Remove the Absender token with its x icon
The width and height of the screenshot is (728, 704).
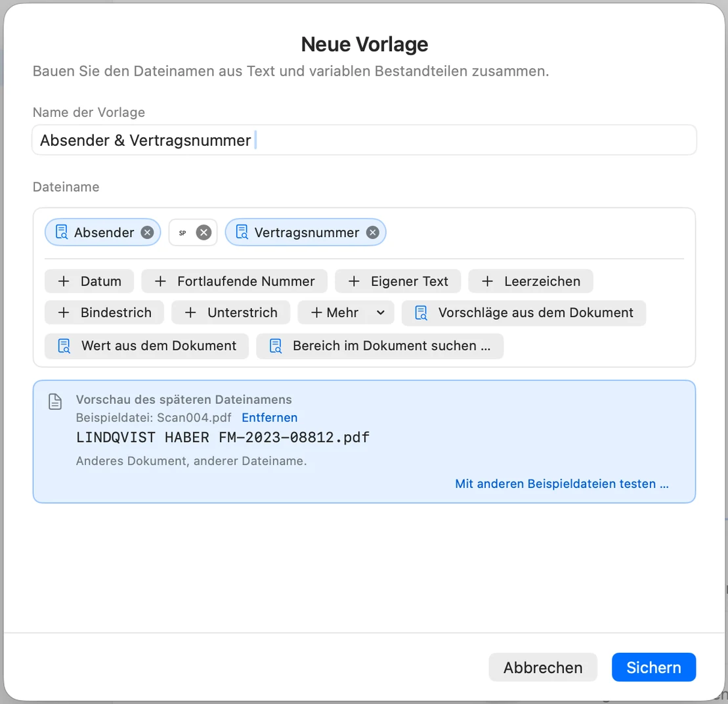tap(147, 232)
